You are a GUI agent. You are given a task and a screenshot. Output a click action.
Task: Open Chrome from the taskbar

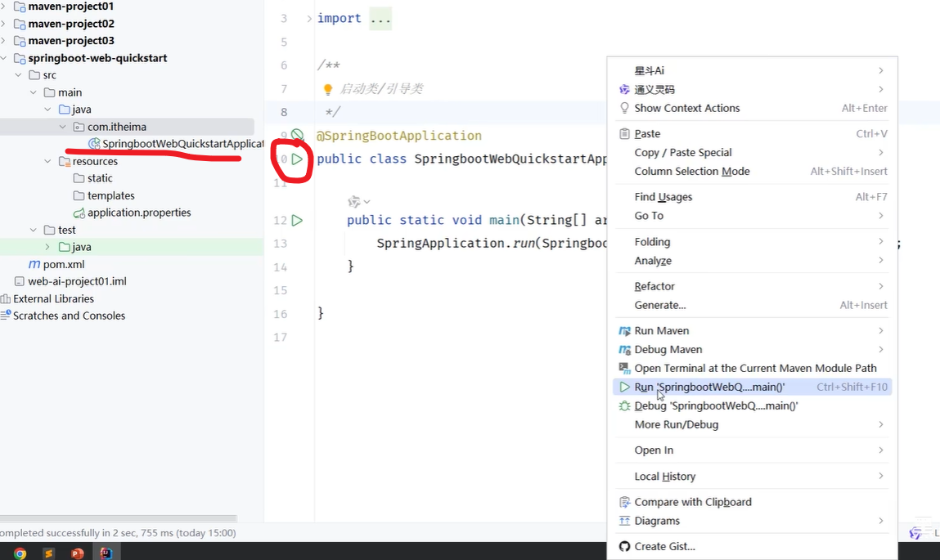coord(20,553)
